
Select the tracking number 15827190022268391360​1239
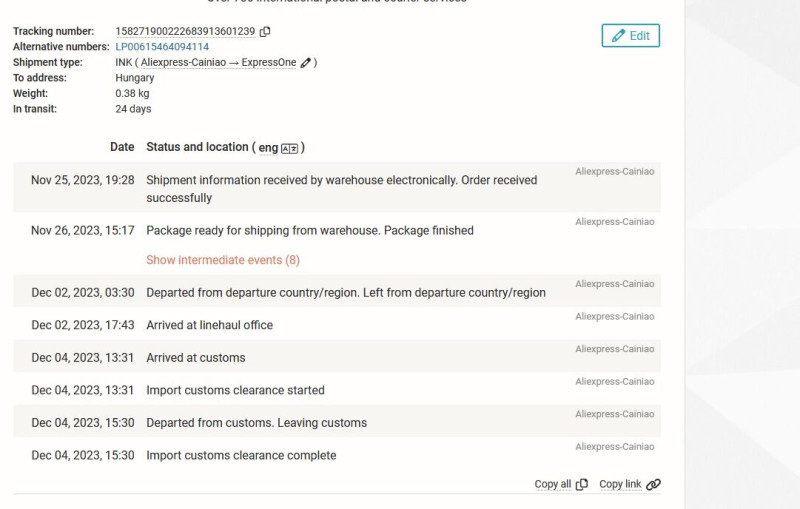pos(185,32)
